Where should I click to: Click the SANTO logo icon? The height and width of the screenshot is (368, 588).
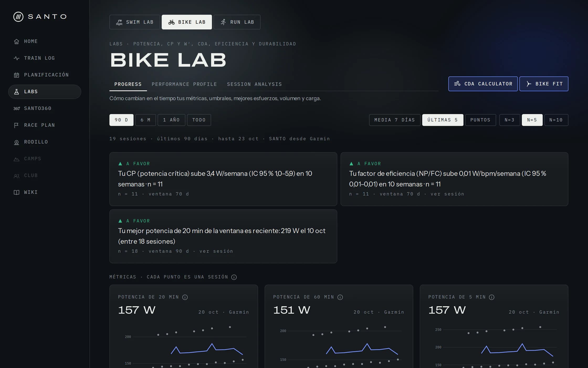[x=18, y=17]
